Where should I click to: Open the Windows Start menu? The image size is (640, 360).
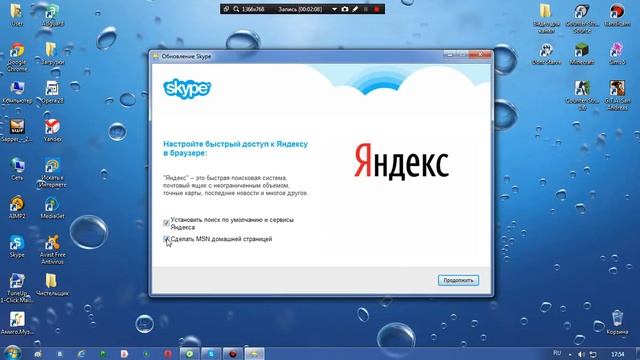tap(12, 353)
